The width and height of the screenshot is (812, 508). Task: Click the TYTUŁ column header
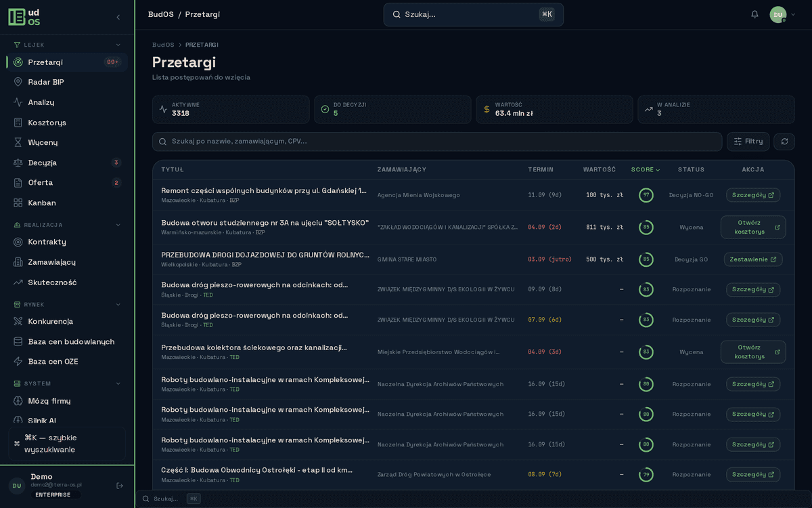(x=173, y=169)
